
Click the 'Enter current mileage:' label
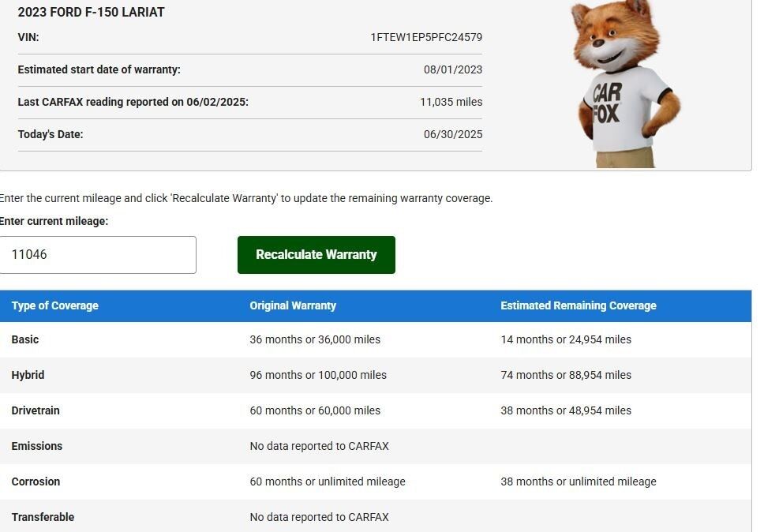pos(54,221)
